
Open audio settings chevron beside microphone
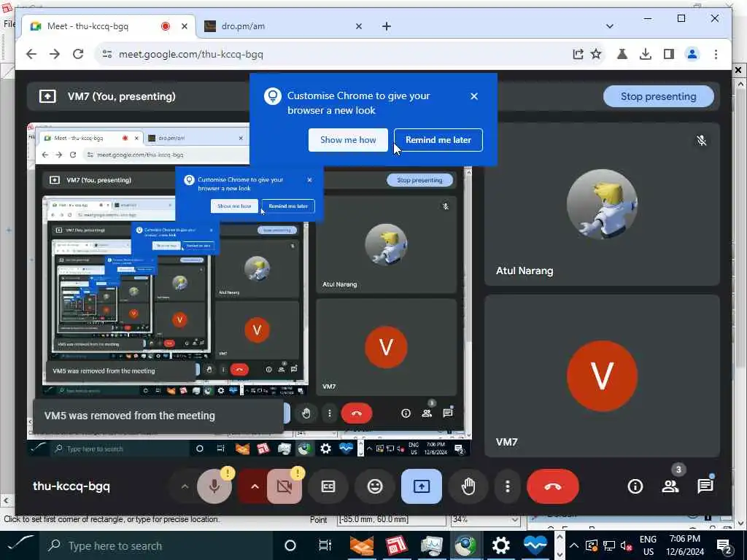185,486
